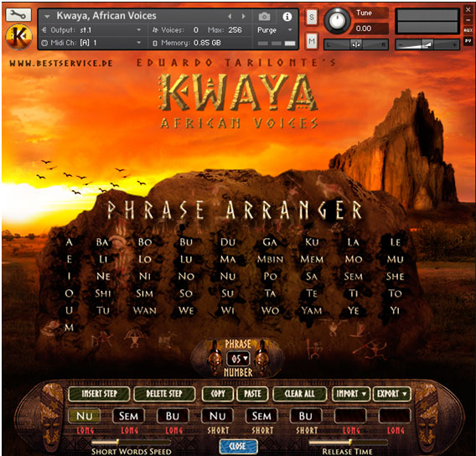This screenshot has height=456, width=476.
Task: Select the syllable YI
Action: (395, 311)
